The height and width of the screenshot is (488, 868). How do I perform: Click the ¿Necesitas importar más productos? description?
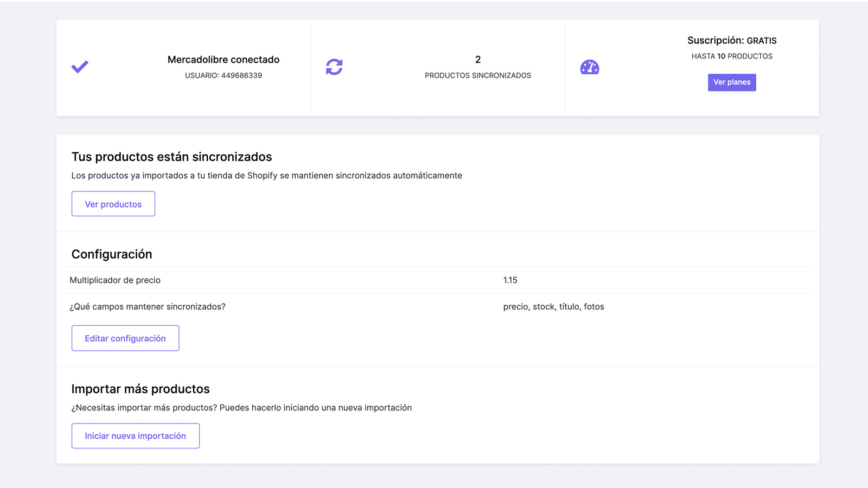[x=241, y=408]
